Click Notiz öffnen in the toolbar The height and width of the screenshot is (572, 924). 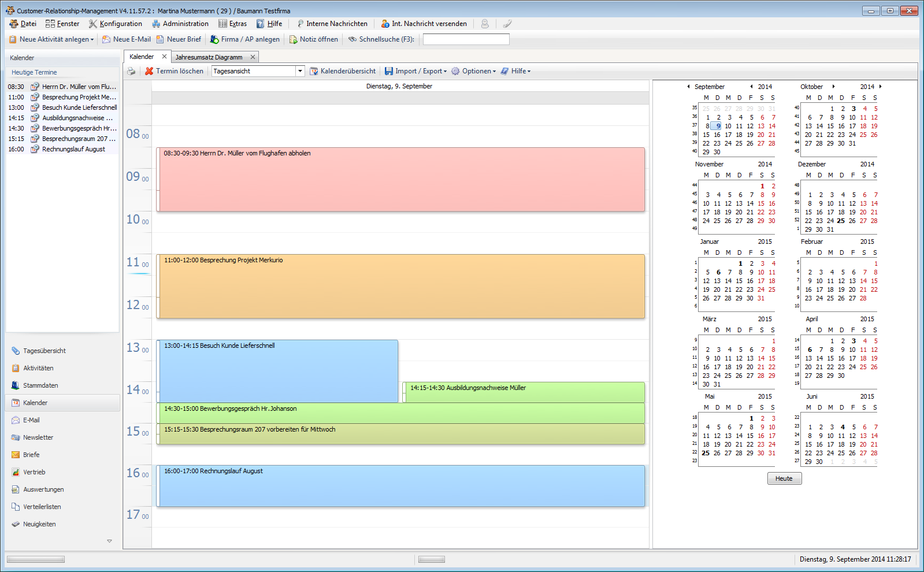[x=314, y=39]
